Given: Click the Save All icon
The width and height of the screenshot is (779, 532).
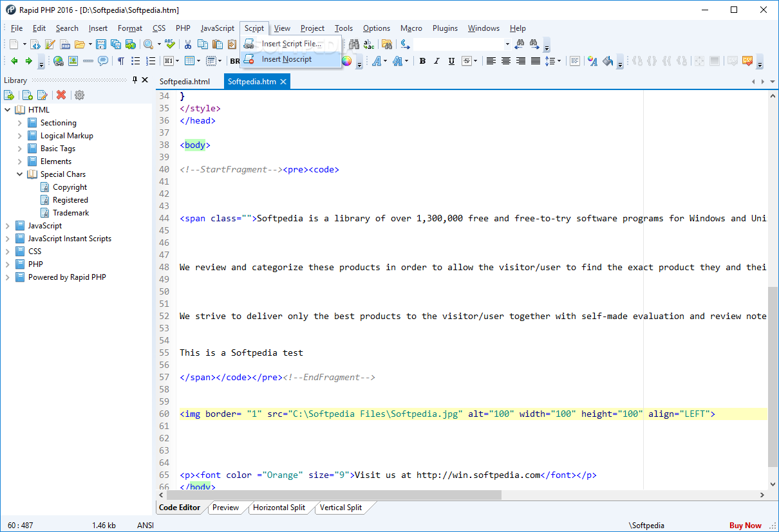Looking at the screenshot, I should pyautogui.click(x=116, y=44).
